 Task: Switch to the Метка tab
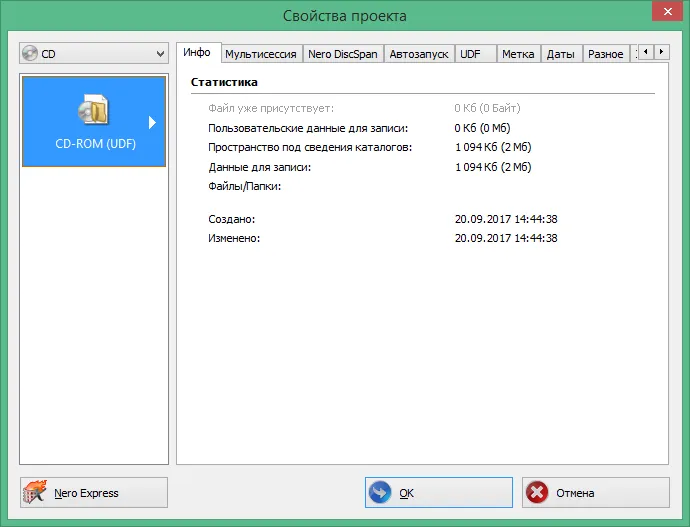[518, 54]
